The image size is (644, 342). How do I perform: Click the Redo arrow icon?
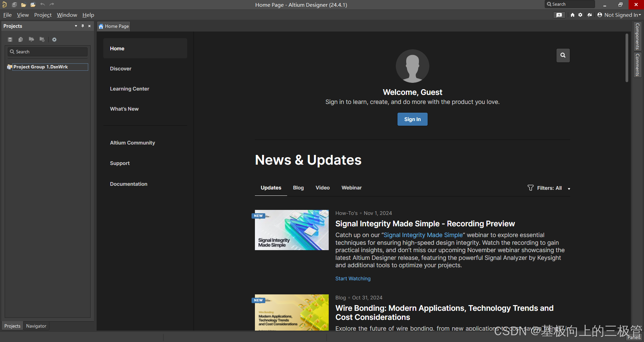pyautogui.click(x=52, y=4)
